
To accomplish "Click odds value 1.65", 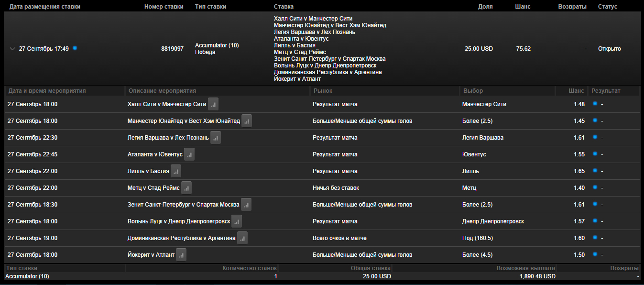I will click(x=579, y=171).
